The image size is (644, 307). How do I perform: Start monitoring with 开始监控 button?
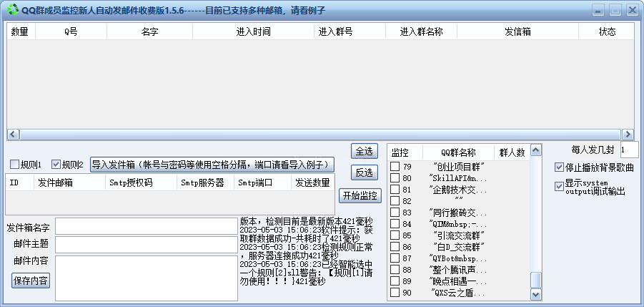(361, 196)
